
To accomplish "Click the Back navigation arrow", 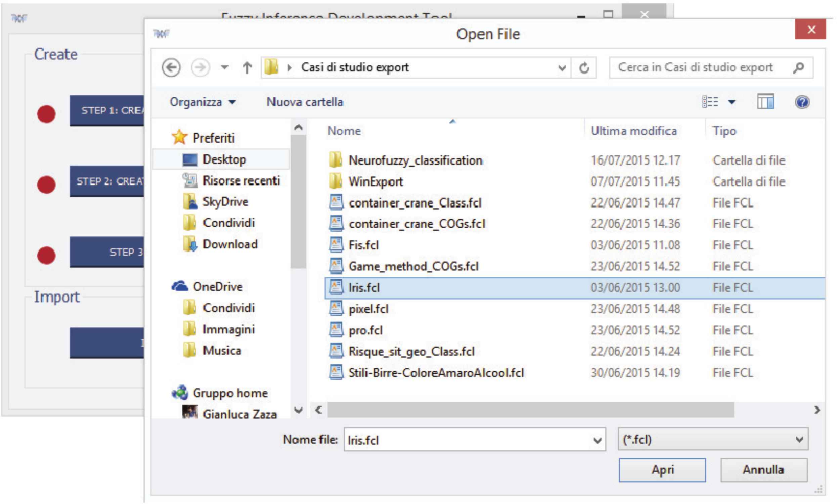I will pyautogui.click(x=171, y=67).
